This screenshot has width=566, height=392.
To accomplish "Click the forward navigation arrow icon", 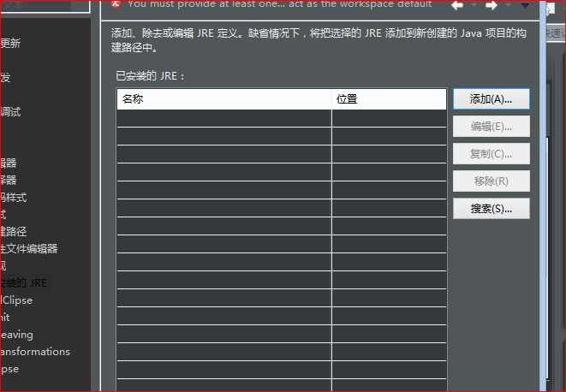I will (x=492, y=5).
